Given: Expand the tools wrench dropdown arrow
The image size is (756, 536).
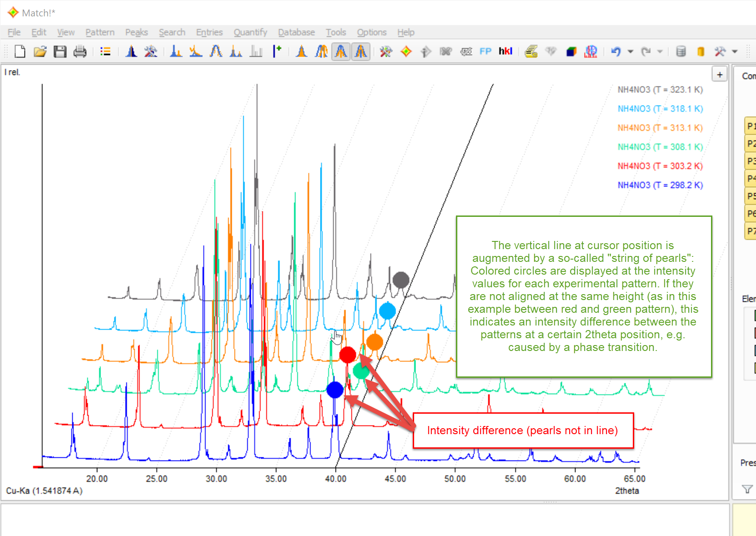Looking at the screenshot, I should (x=735, y=51).
